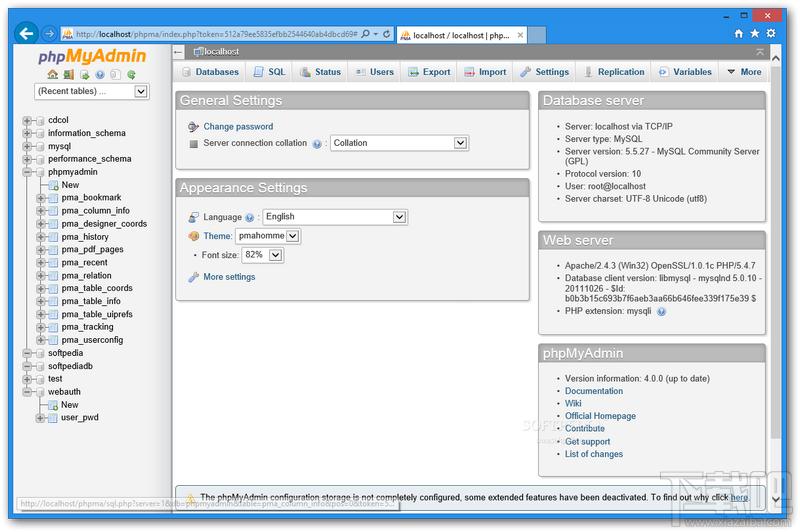Click the Log out door icon
Screen dimensions: 800x532
point(68,74)
